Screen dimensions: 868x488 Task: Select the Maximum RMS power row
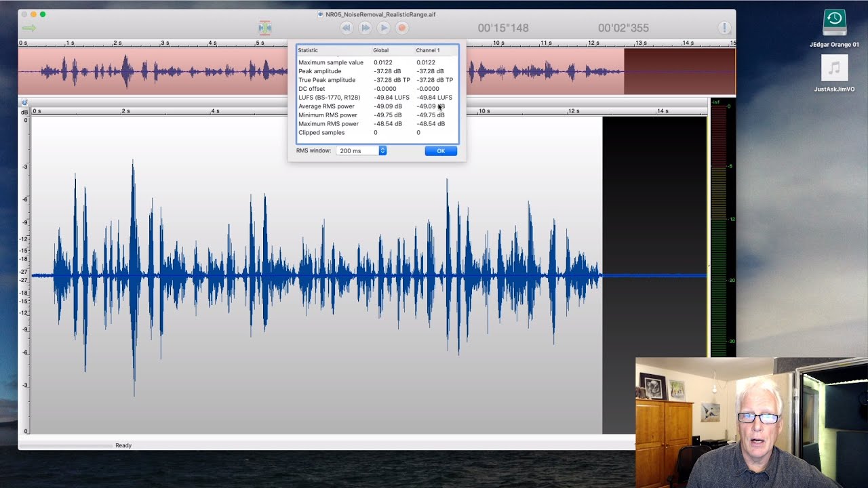(x=377, y=124)
